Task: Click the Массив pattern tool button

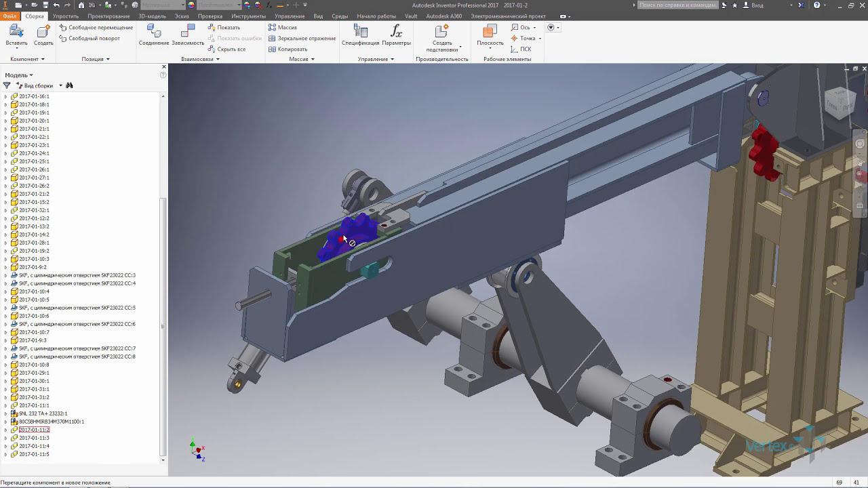Action: click(x=282, y=28)
